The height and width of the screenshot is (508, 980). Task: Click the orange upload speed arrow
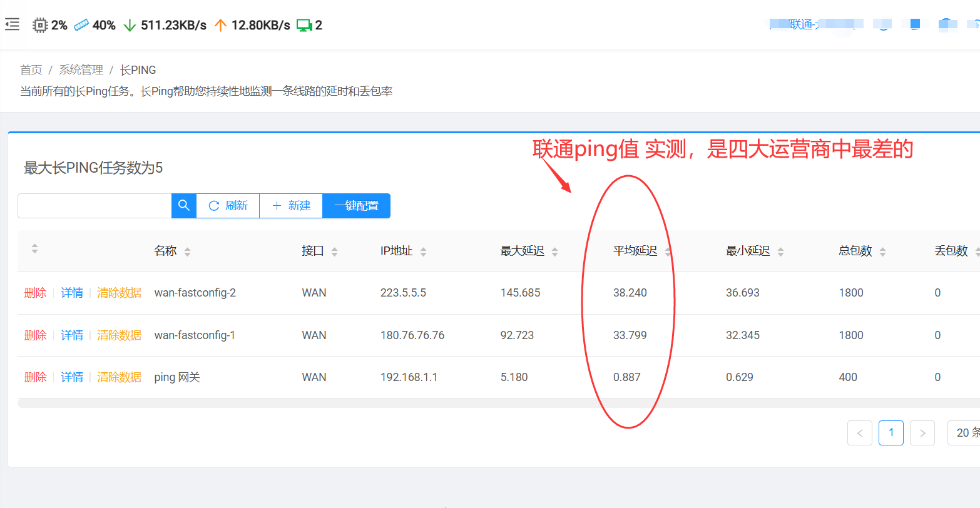(220, 25)
